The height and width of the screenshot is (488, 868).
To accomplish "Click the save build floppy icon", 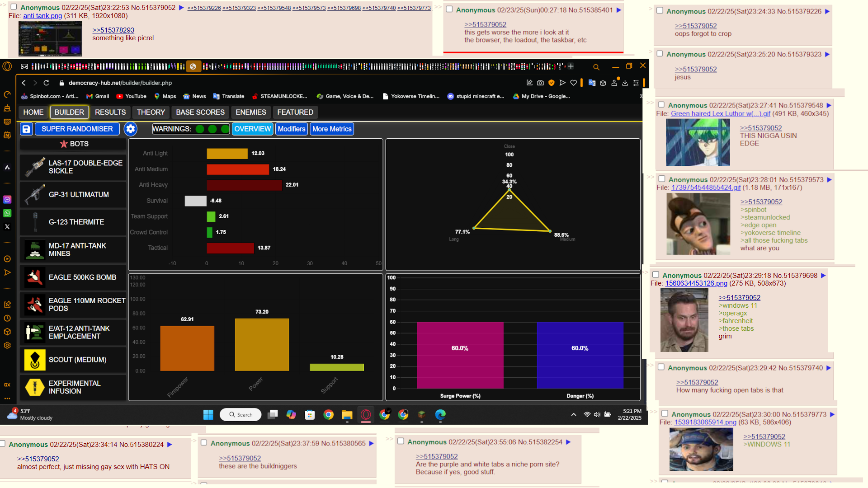I will click(x=26, y=129).
